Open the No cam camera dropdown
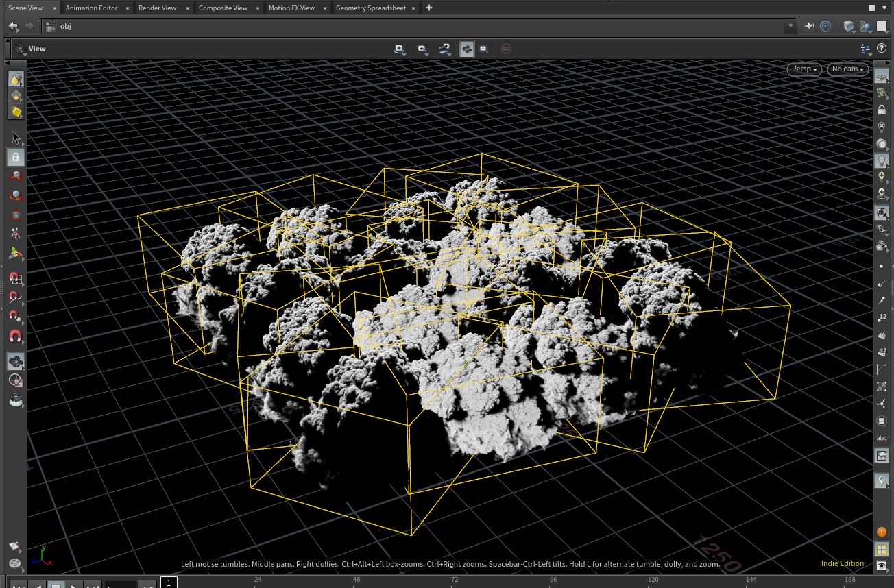894x588 pixels. [x=847, y=69]
